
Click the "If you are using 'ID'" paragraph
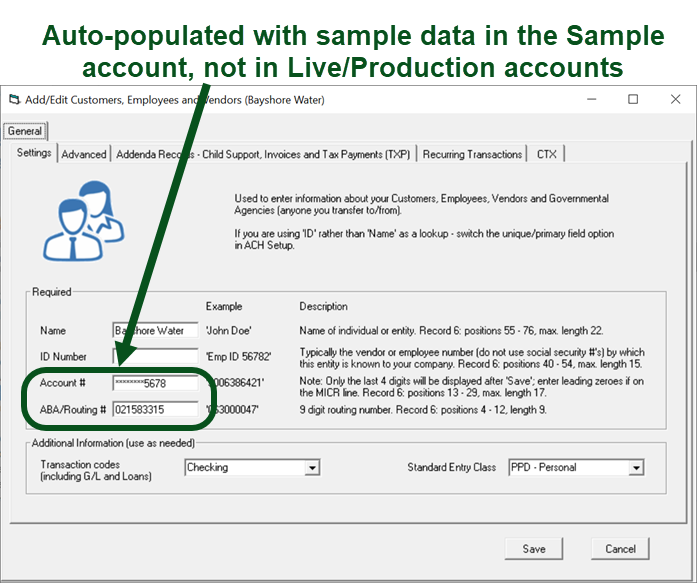pos(424,239)
